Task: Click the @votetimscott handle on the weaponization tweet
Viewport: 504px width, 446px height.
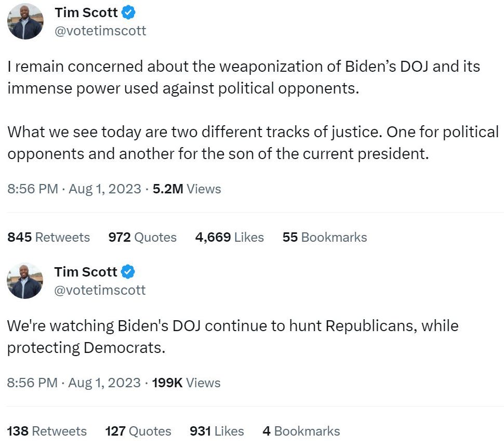Action: [100, 31]
